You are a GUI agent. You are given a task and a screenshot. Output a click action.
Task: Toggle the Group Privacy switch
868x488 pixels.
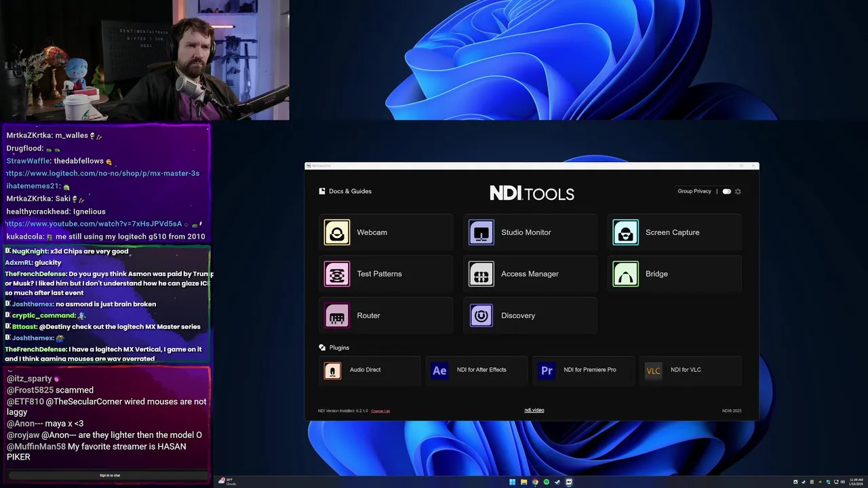point(726,191)
